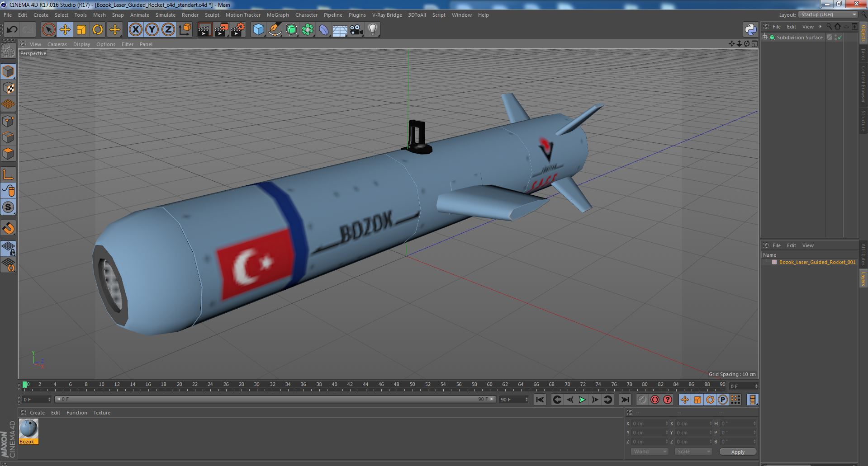Toggle position keyframe recording

click(684, 400)
